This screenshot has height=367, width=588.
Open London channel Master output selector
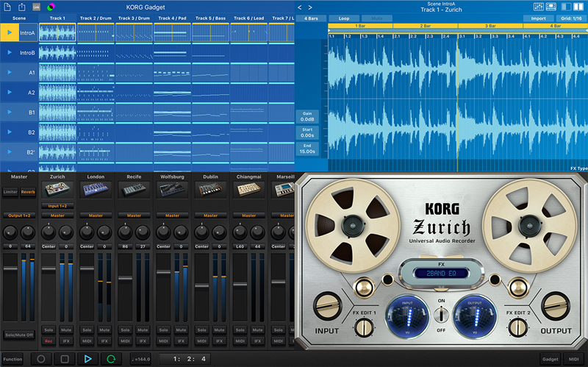[x=96, y=215]
